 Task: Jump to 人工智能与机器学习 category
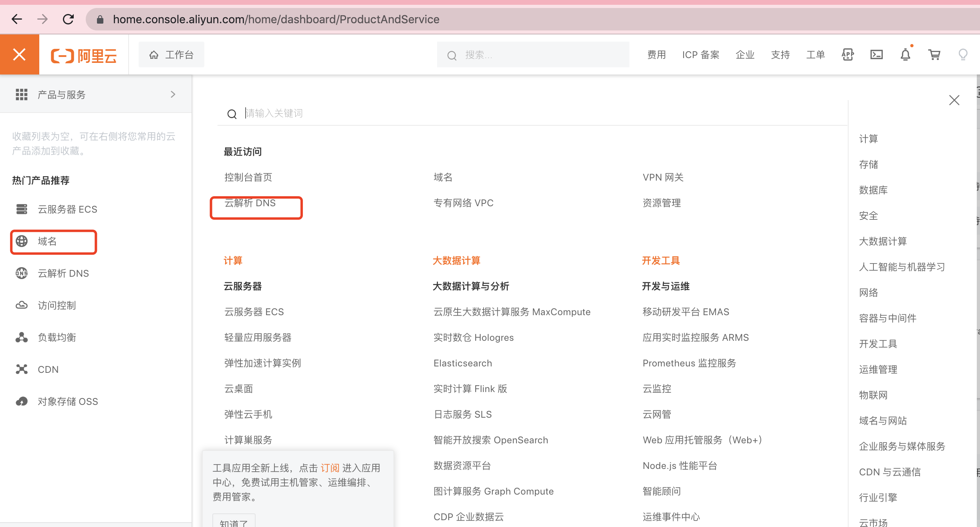[902, 267]
